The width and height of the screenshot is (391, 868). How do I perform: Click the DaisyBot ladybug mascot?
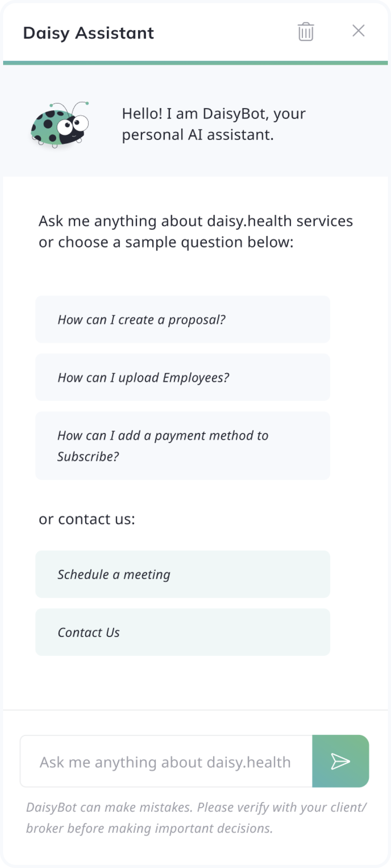(x=60, y=124)
